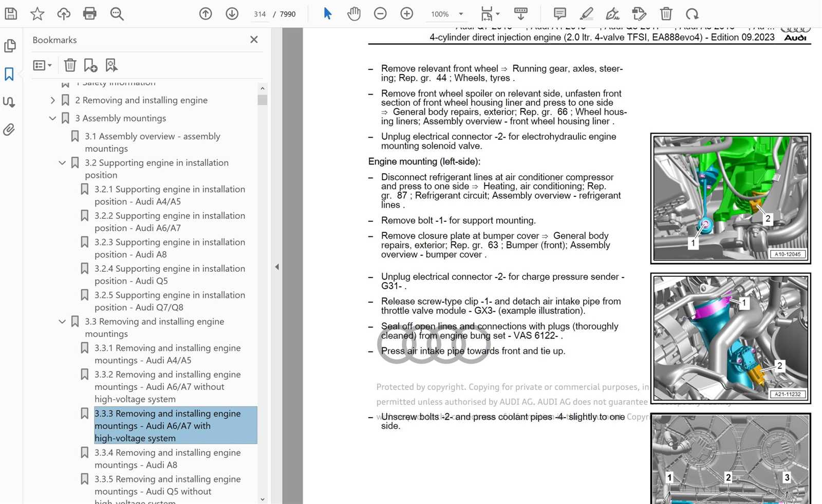Open bookmark 3.3.2 A6/A7 without high-voltage system

pyautogui.click(x=167, y=387)
